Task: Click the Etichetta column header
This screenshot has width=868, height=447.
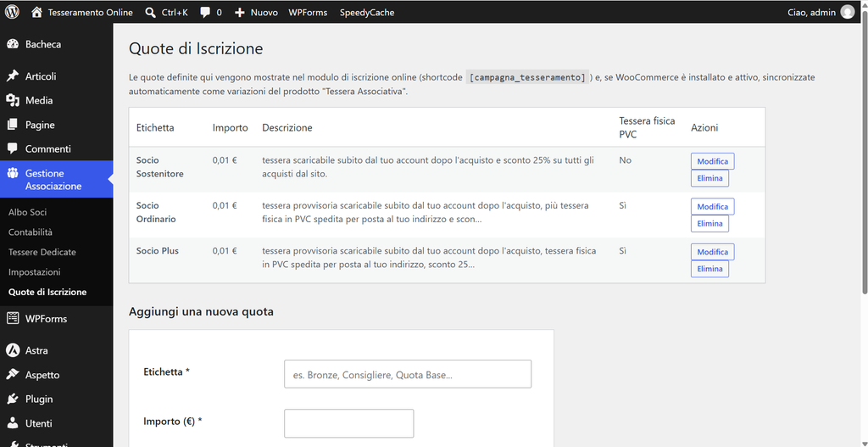Action: [155, 128]
